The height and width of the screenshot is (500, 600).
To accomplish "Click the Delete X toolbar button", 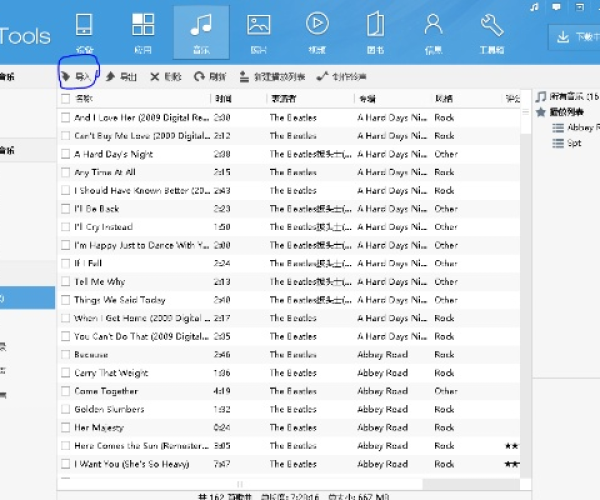I will [166, 77].
